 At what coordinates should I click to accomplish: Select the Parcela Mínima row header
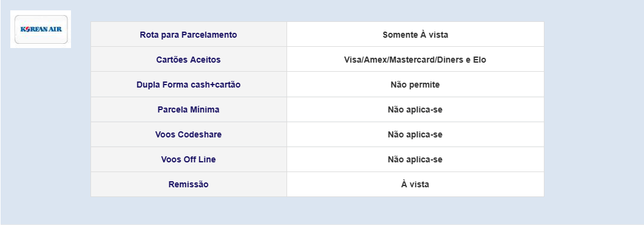188,110
